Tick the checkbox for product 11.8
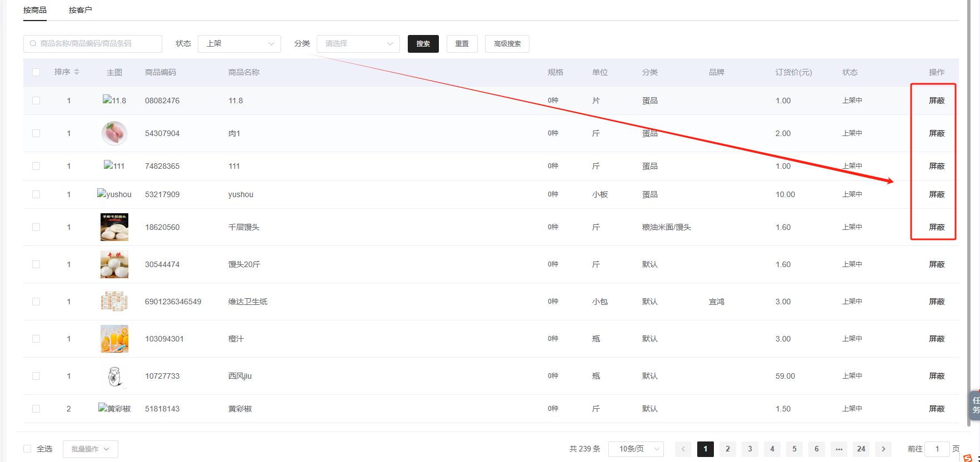 [36, 101]
